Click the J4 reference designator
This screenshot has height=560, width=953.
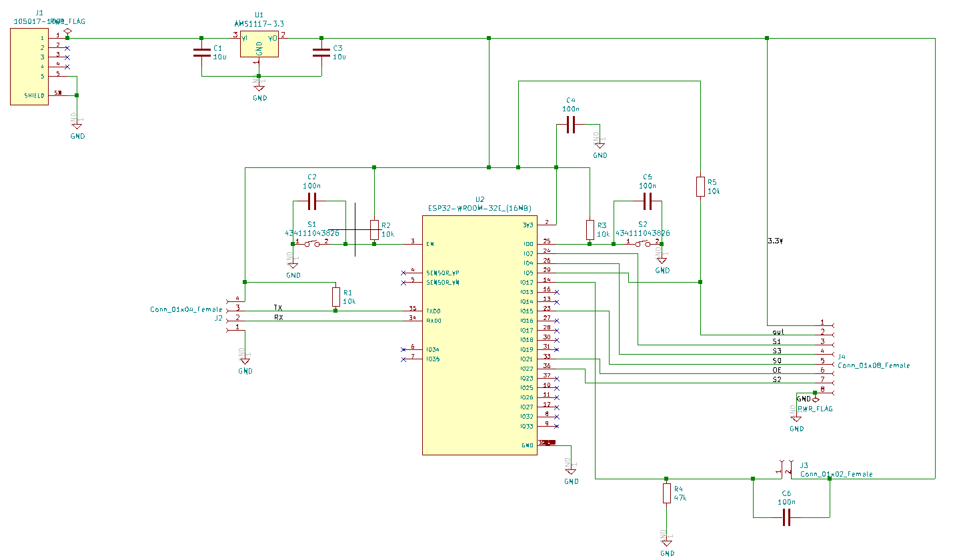pyautogui.click(x=842, y=357)
